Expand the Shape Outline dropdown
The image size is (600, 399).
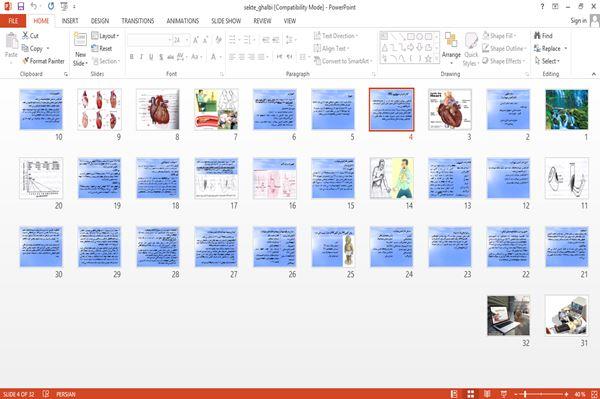(504, 48)
